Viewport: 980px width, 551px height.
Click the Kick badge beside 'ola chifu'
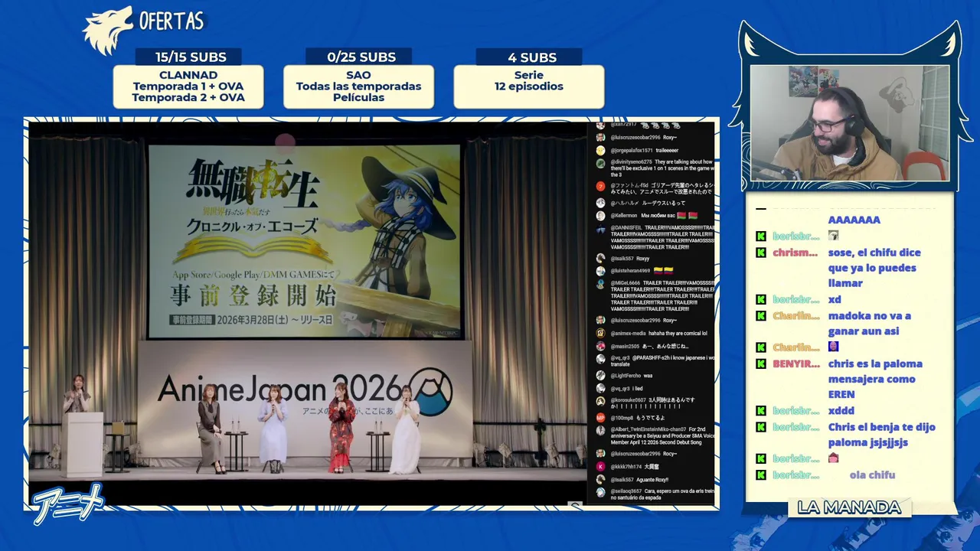[x=761, y=474]
